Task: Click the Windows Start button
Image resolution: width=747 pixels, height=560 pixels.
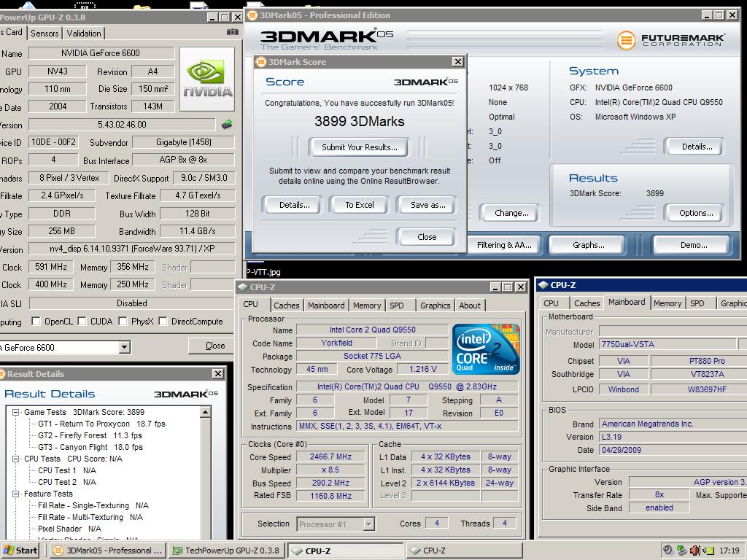Action: 20,551
